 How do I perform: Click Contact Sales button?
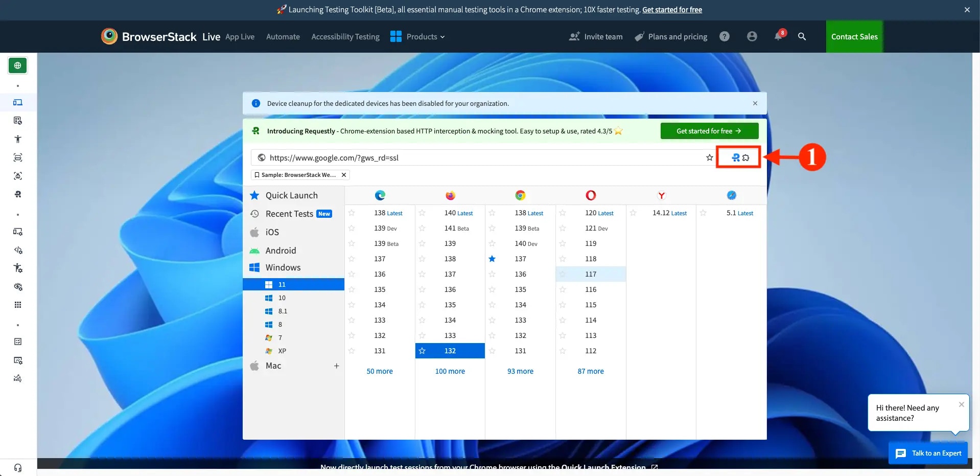coord(854,36)
